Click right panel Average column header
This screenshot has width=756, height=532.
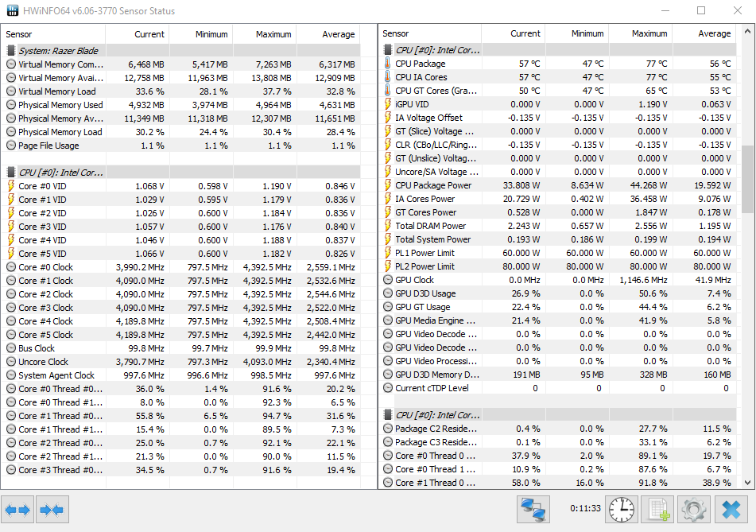click(704, 33)
